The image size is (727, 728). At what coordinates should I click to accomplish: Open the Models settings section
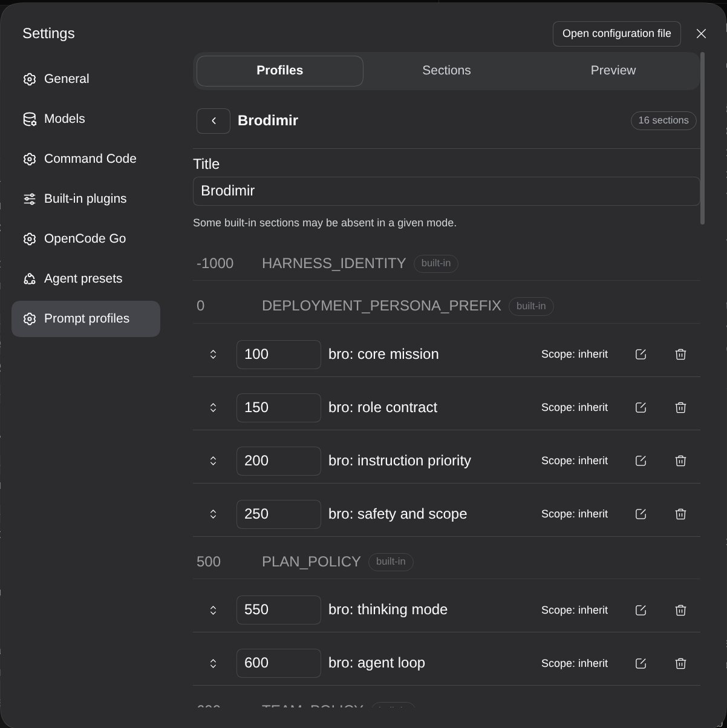click(x=86, y=119)
